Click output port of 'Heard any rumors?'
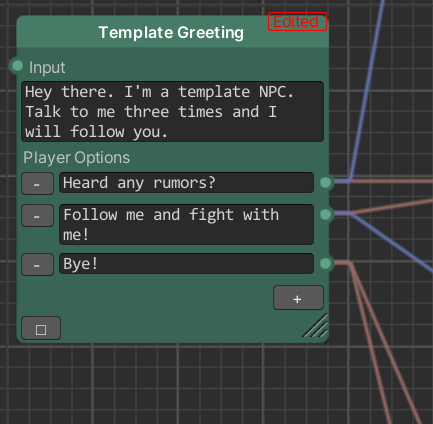This screenshot has height=424, width=433. coord(326,182)
